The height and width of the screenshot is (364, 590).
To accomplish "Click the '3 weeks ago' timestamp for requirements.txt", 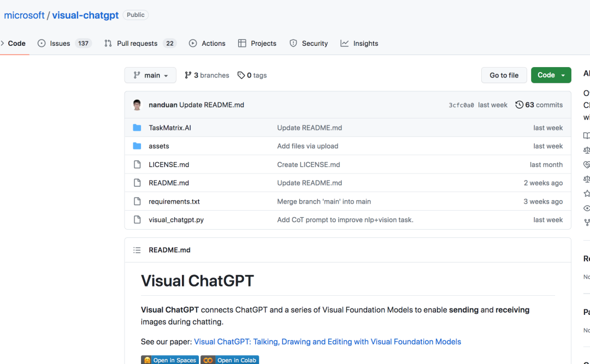I will (543, 201).
